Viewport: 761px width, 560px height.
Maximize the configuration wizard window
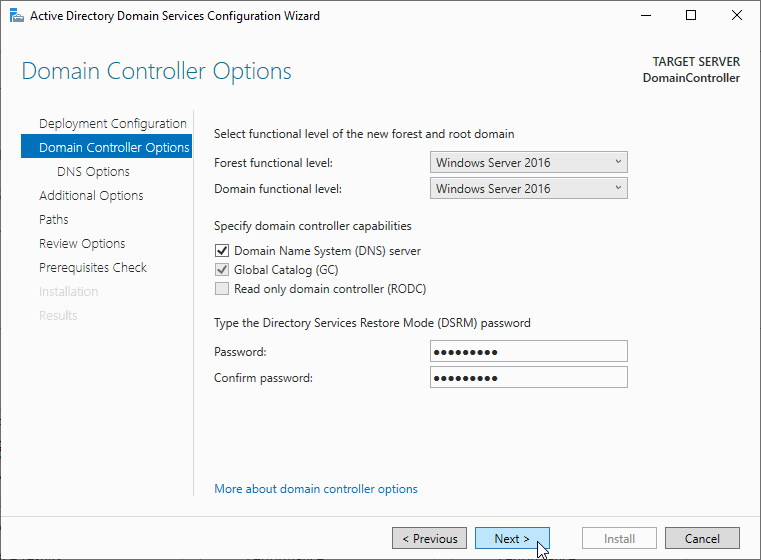click(x=691, y=16)
